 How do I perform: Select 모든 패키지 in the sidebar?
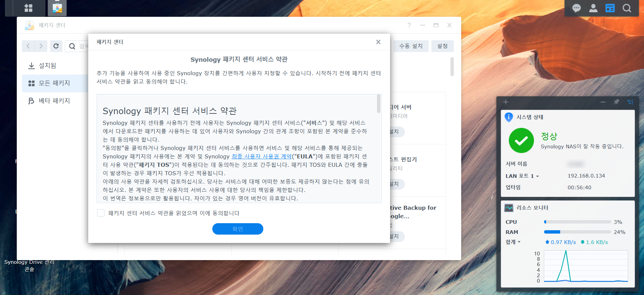(x=55, y=83)
